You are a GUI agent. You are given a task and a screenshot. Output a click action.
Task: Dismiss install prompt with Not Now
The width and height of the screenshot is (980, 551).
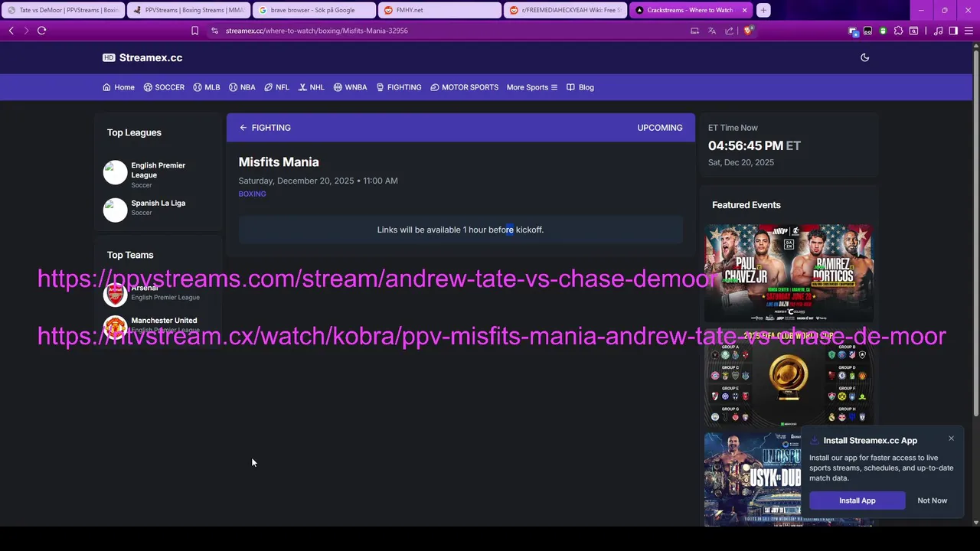tap(932, 500)
